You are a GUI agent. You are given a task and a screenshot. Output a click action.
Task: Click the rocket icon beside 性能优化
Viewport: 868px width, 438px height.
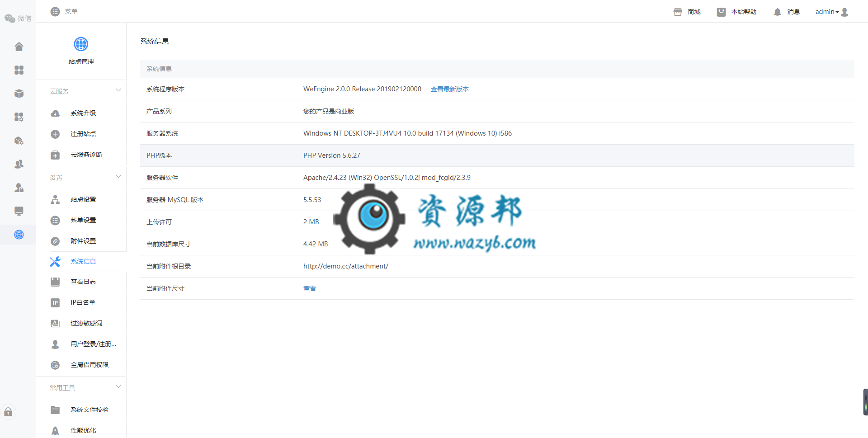pyautogui.click(x=55, y=430)
